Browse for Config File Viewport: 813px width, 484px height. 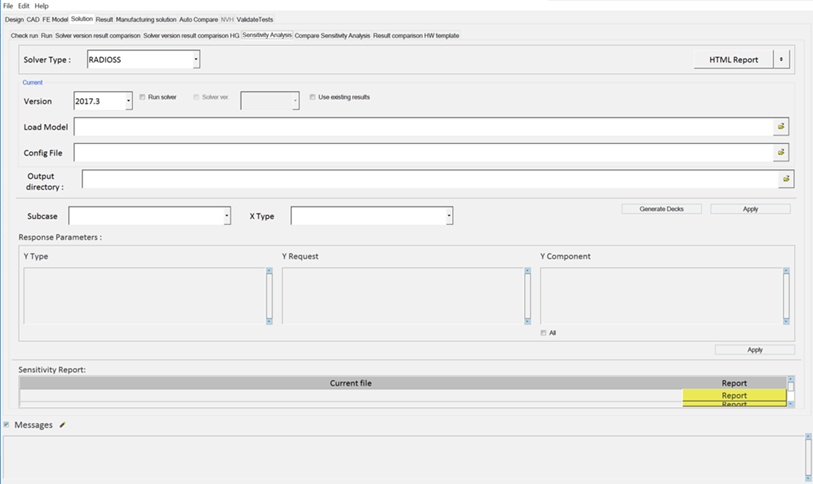(x=782, y=153)
